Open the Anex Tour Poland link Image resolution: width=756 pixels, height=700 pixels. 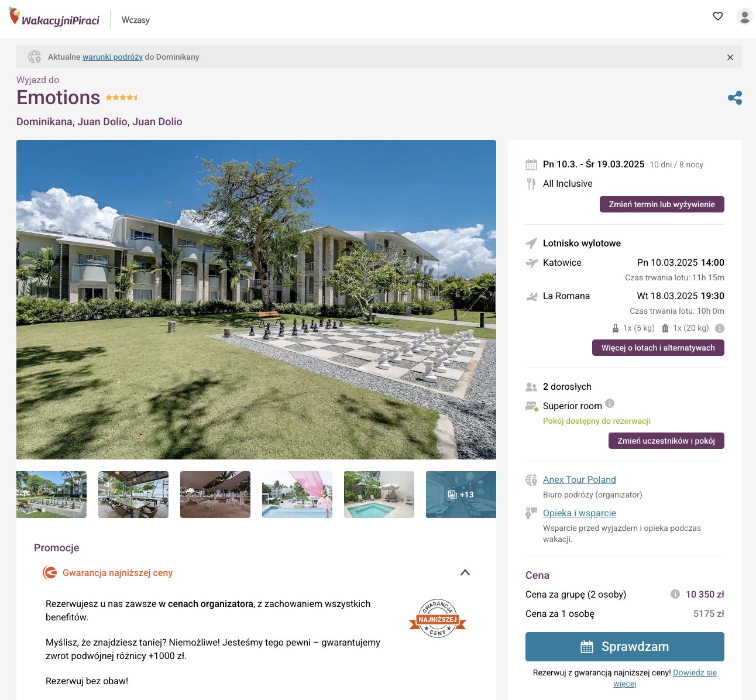coord(579,479)
